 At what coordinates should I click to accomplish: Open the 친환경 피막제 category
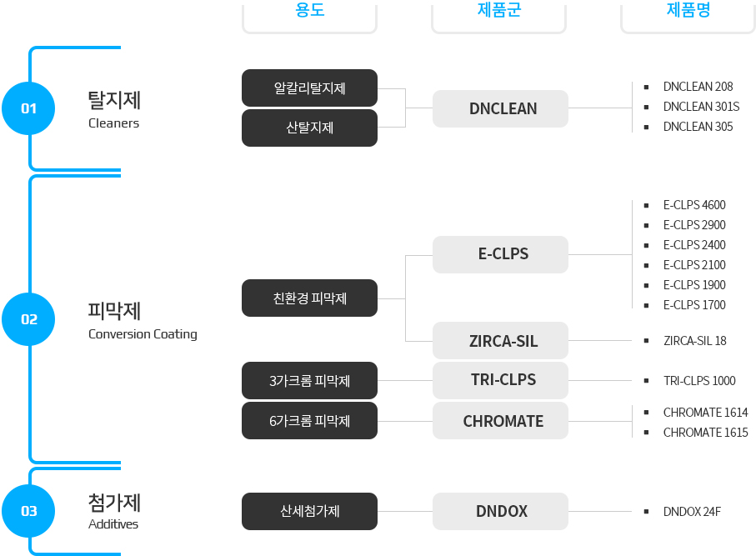pyautogui.click(x=309, y=298)
